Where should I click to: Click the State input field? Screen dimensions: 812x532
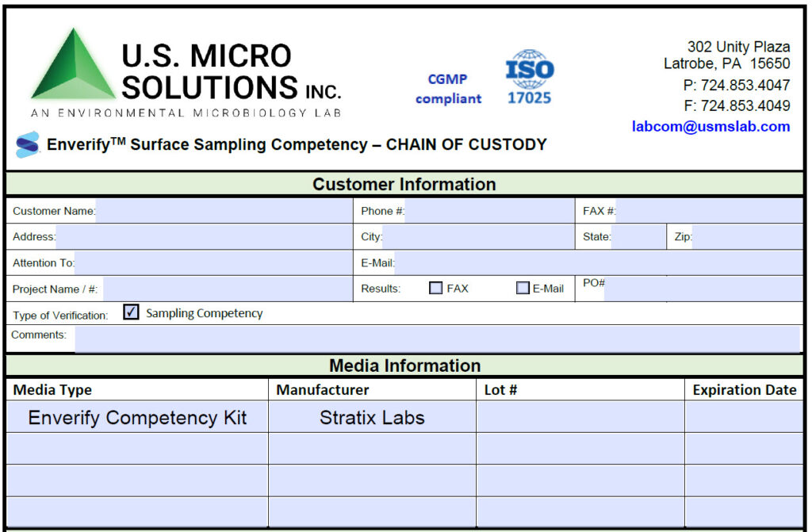(638, 236)
